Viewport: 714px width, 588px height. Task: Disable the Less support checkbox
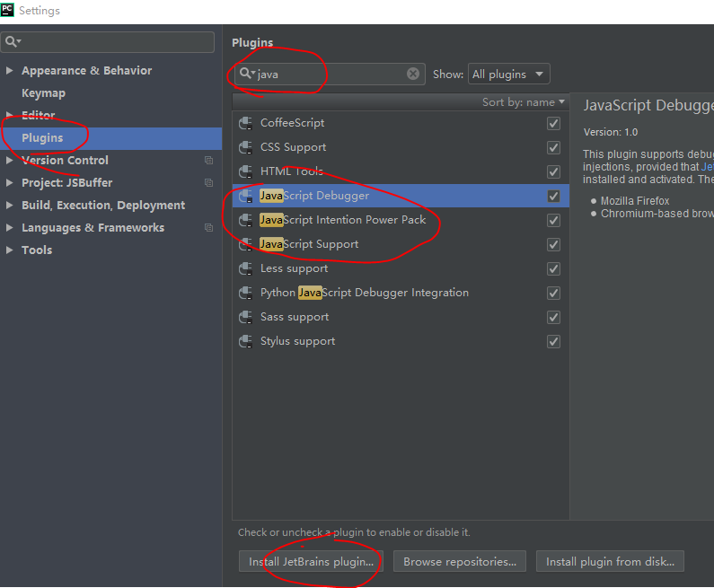click(553, 269)
